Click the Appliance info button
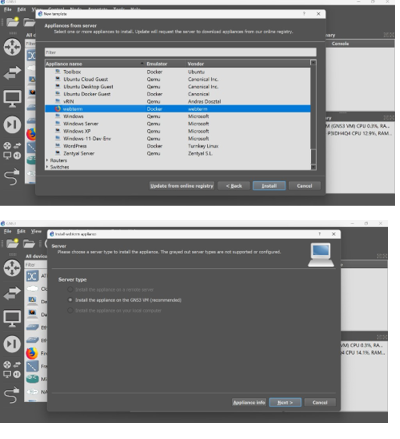The height and width of the screenshot is (439, 400). click(x=249, y=402)
